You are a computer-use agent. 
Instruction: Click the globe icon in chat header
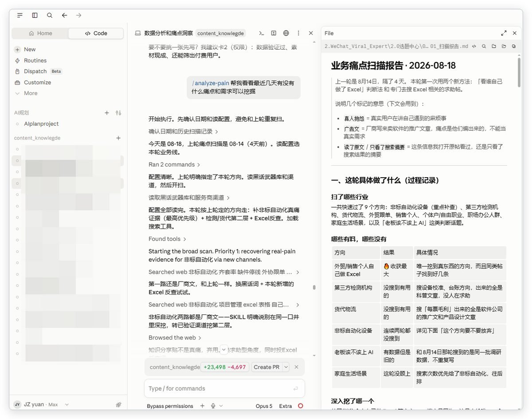[286, 33]
